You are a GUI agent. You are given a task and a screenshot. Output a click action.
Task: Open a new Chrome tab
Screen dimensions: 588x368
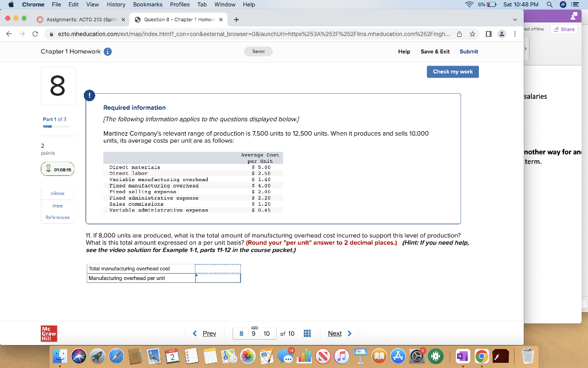tap(236, 20)
